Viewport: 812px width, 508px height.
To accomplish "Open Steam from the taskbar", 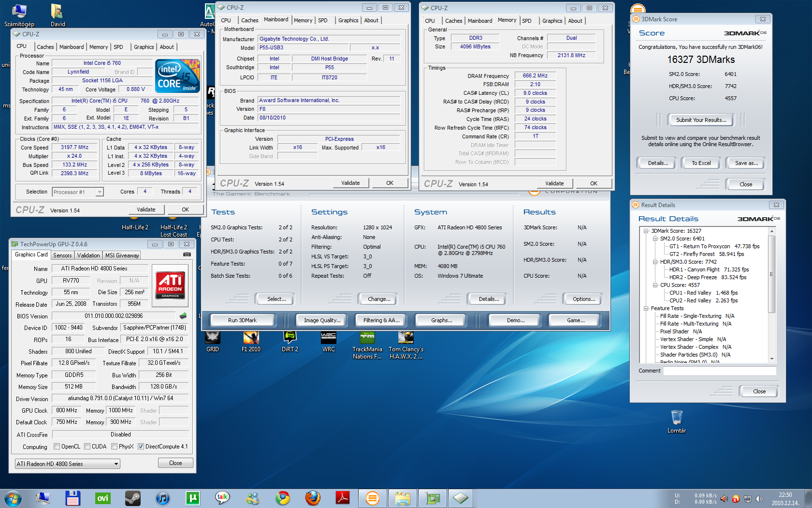I will (132, 498).
